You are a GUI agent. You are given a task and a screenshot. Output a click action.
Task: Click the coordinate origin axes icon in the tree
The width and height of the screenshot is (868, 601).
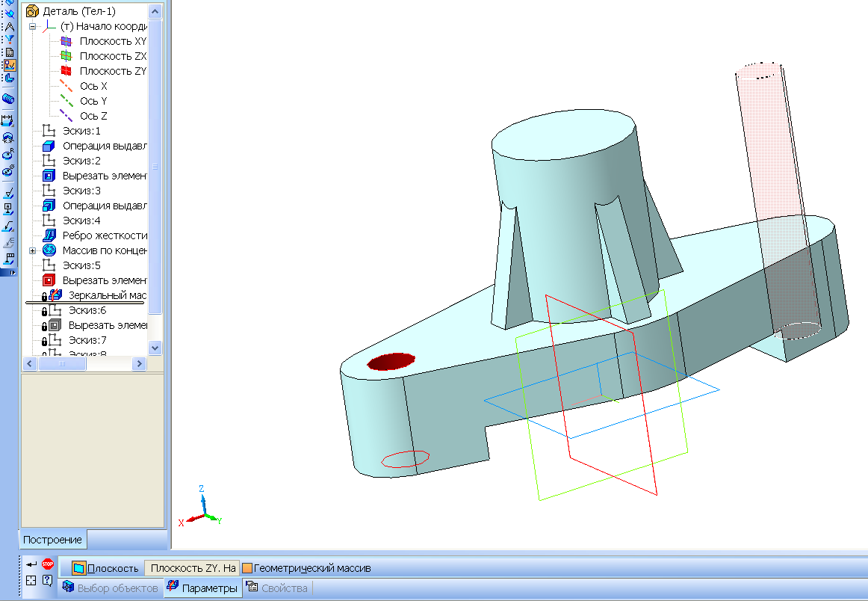click(x=49, y=26)
